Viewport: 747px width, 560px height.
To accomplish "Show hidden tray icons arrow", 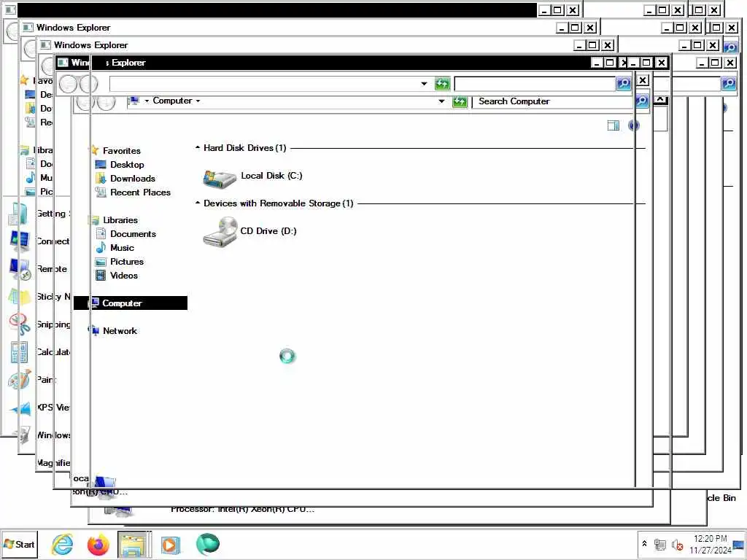I will tap(645, 543).
